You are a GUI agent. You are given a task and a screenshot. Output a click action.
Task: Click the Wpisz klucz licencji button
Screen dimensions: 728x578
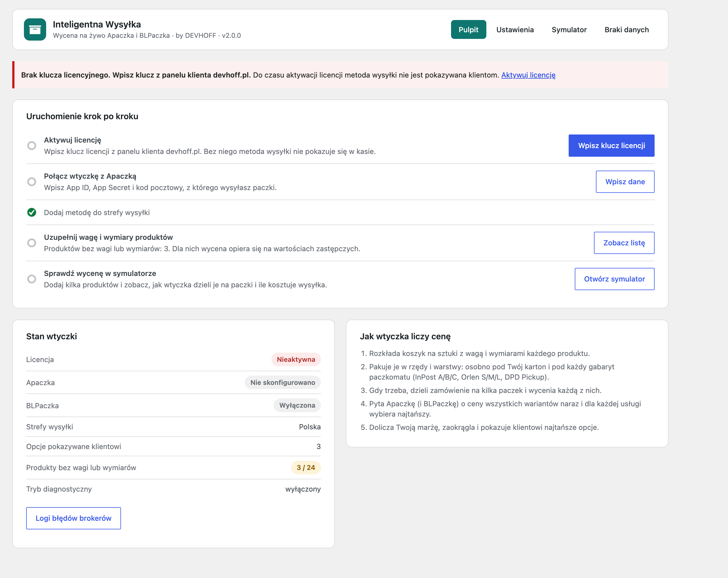click(611, 145)
